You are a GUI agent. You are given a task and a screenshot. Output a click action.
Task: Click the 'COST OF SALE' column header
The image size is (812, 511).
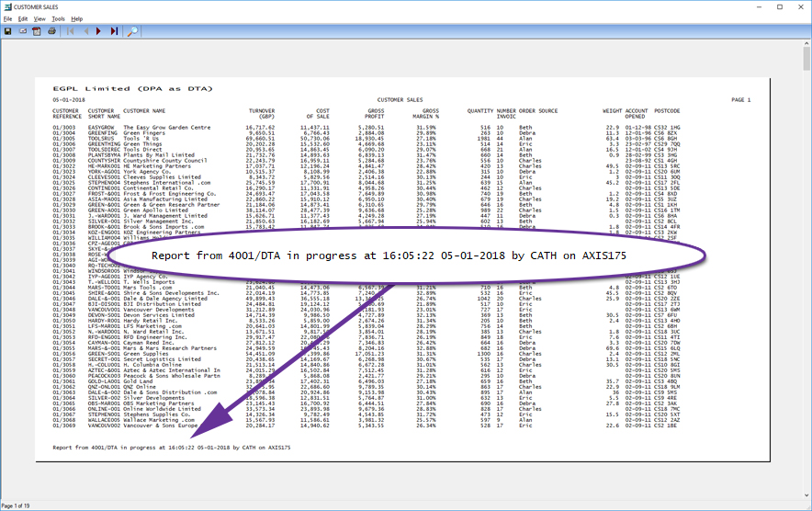[318, 113]
